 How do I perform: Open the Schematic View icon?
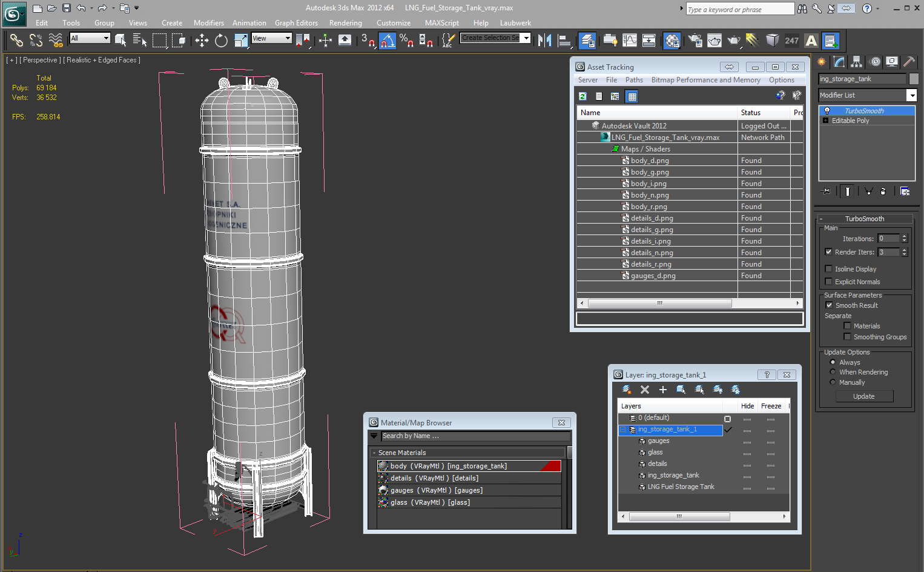[648, 41]
